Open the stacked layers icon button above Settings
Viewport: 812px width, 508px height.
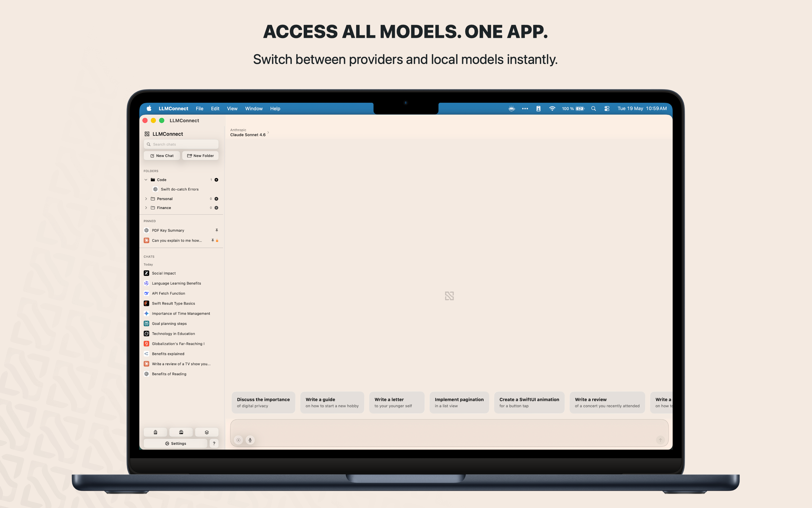[207, 432]
